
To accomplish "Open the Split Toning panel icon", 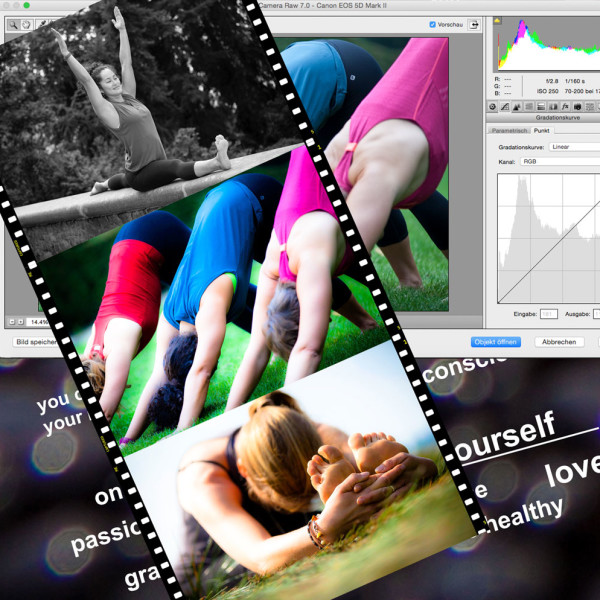I will (x=541, y=107).
